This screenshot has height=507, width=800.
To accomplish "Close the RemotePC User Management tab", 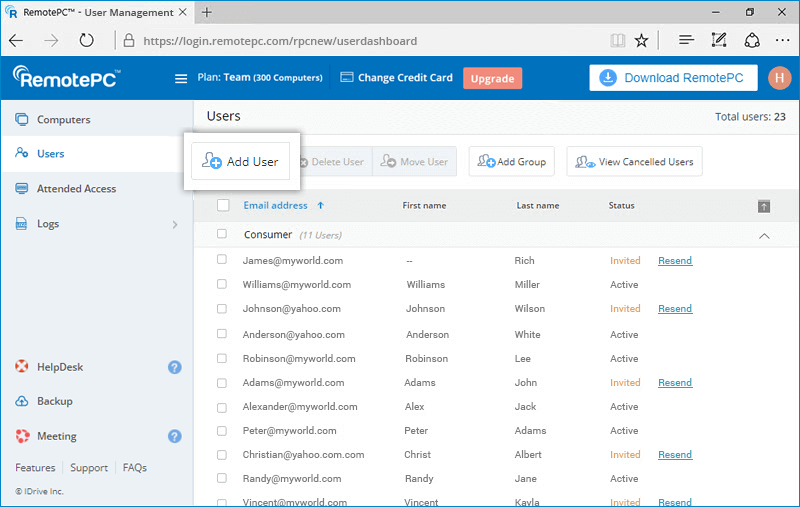I will [x=183, y=12].
